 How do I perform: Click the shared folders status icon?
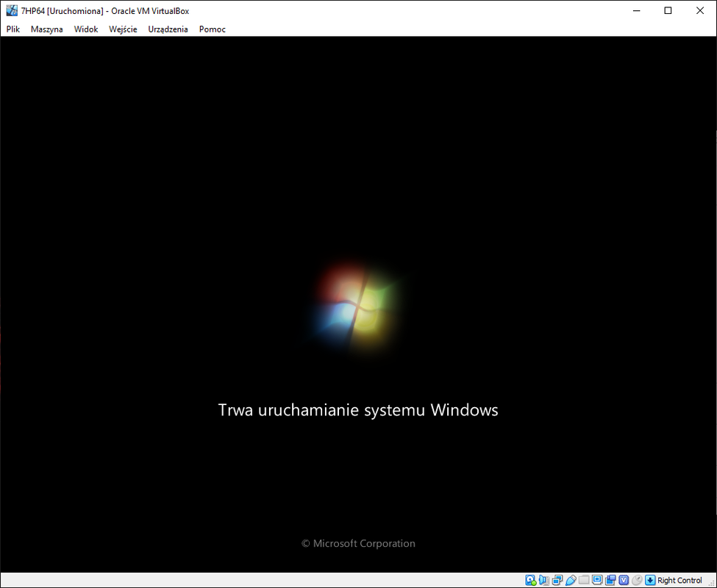[584, 580]
